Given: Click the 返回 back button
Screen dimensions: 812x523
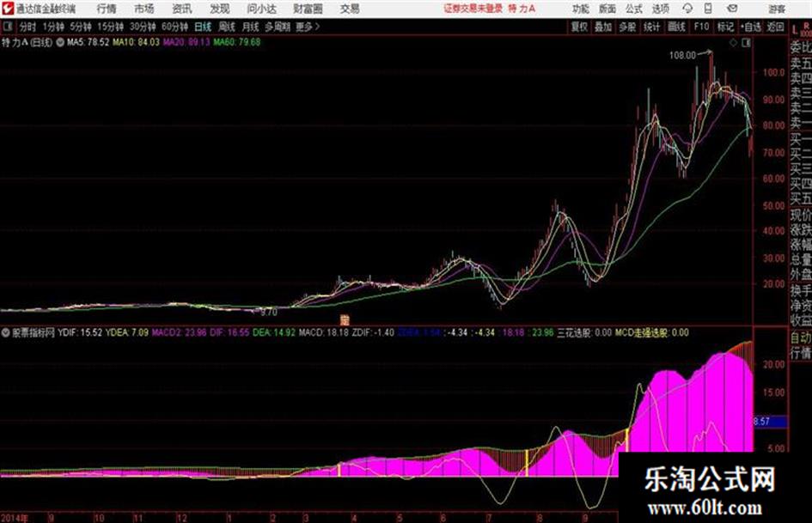Looking at the screenshot, I should (x=775, y=27).
